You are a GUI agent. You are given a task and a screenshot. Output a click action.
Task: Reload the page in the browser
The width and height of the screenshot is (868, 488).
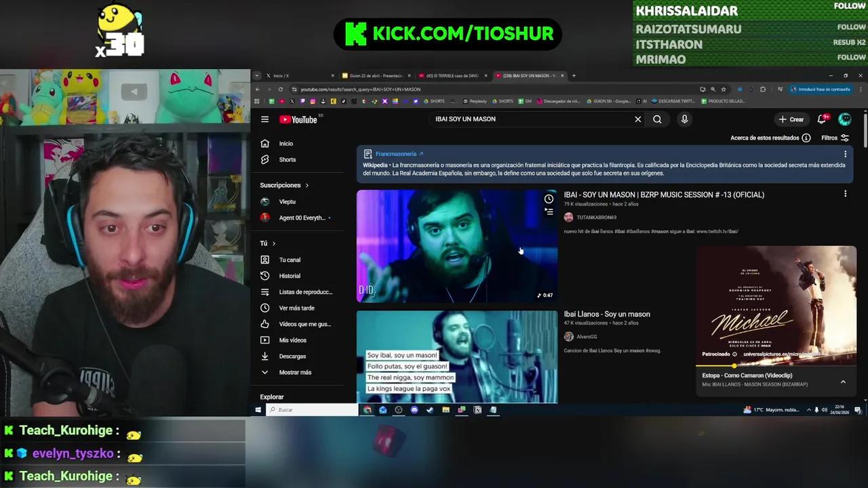pos(280,89)
